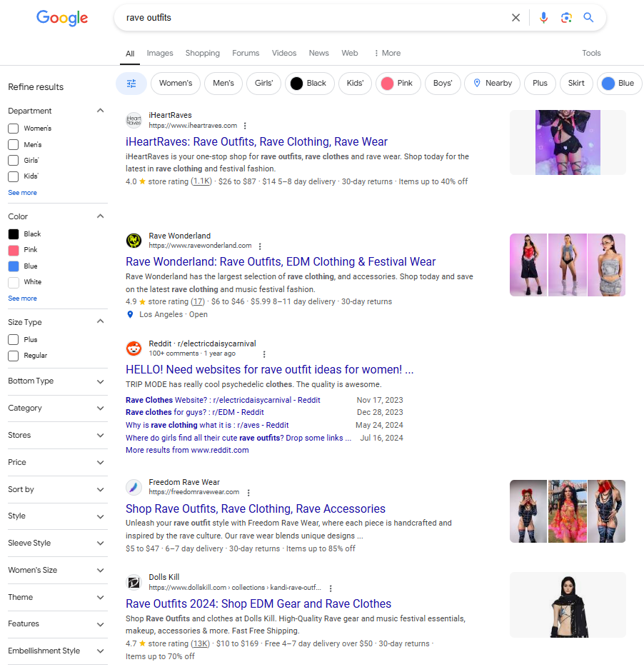The image size is (644, 667).
Task: Click the Freedom Rave Wear result thumbnail
Action: [x=567, y=511]
